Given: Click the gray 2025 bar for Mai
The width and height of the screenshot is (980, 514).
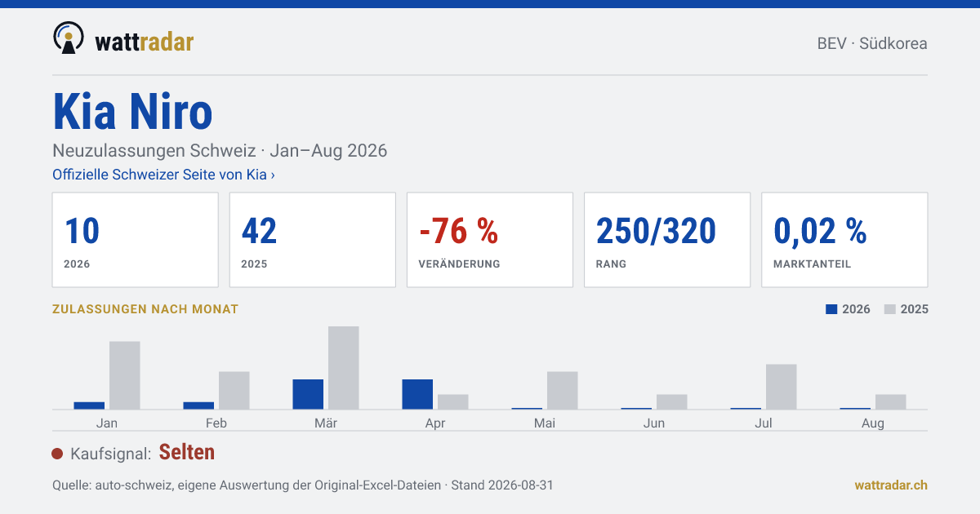Looking at the screenshot, I should tap(563, 390).
